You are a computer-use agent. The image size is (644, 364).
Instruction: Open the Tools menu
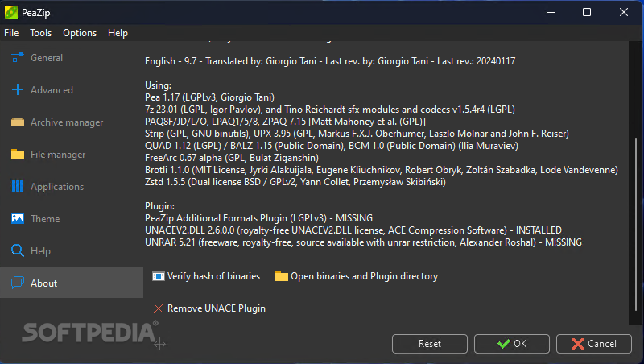tap(41, 33)
